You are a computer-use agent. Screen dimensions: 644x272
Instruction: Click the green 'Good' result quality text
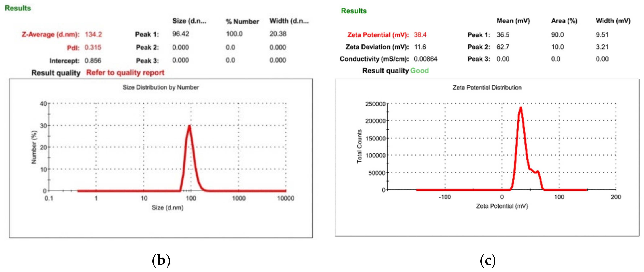click(419, 71)
